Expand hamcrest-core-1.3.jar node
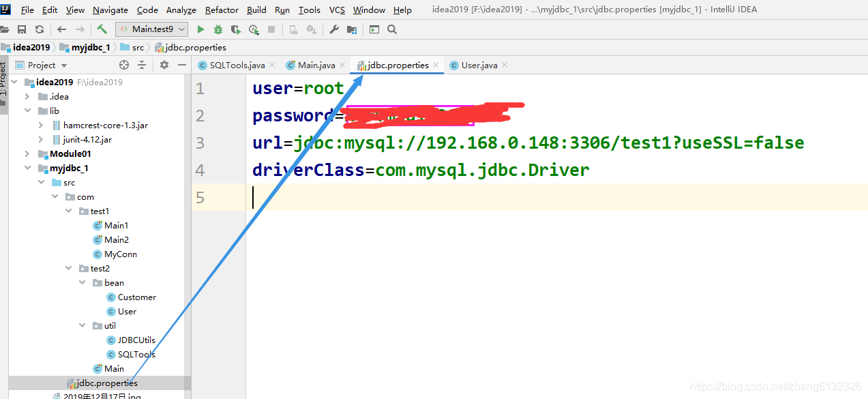868x399 pixels. pos(41,125)
